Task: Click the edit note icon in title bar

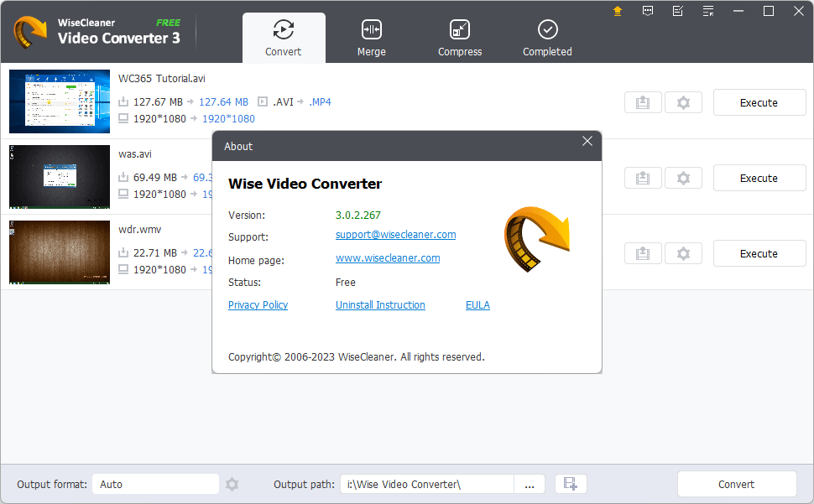Action: coord(677,11)
